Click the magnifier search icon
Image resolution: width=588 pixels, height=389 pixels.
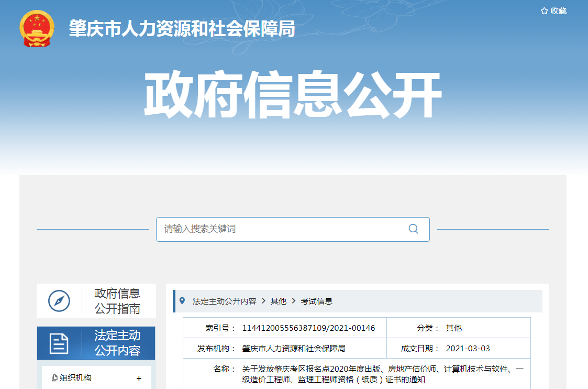click(x=413, y=229)
